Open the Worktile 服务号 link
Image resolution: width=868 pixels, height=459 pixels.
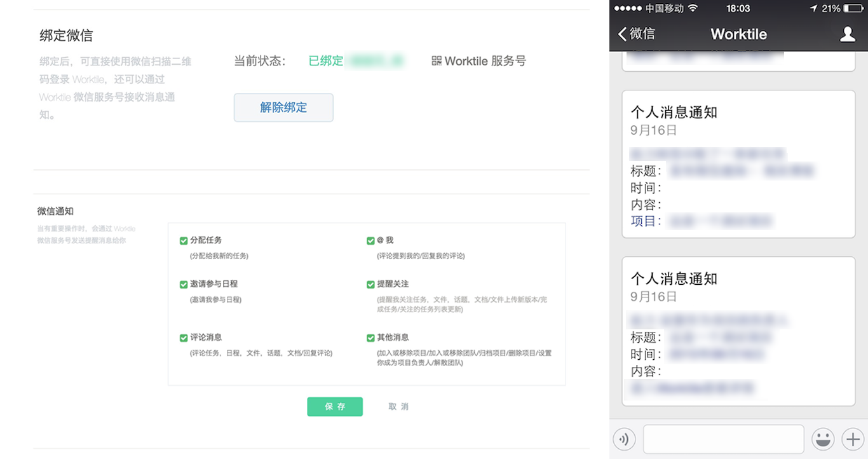485,61
